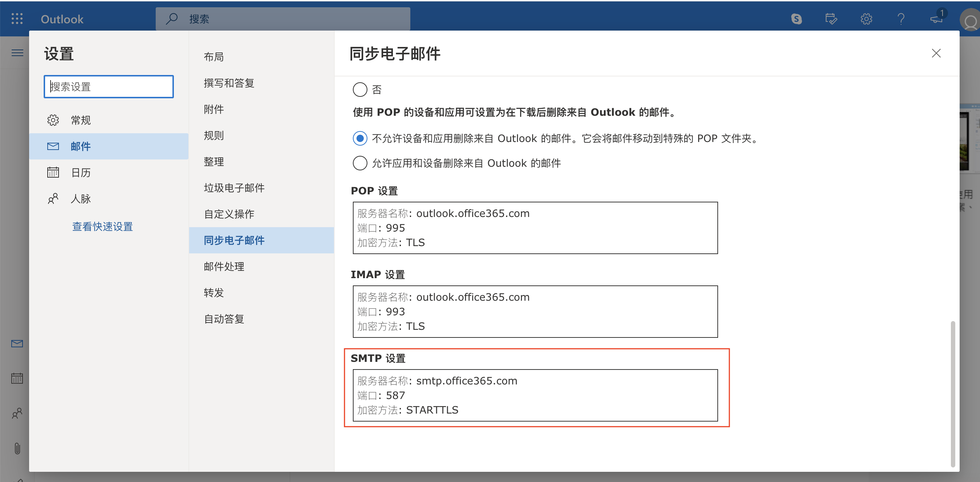Click SMTP server name smtp.office365.com

[466, 381]
